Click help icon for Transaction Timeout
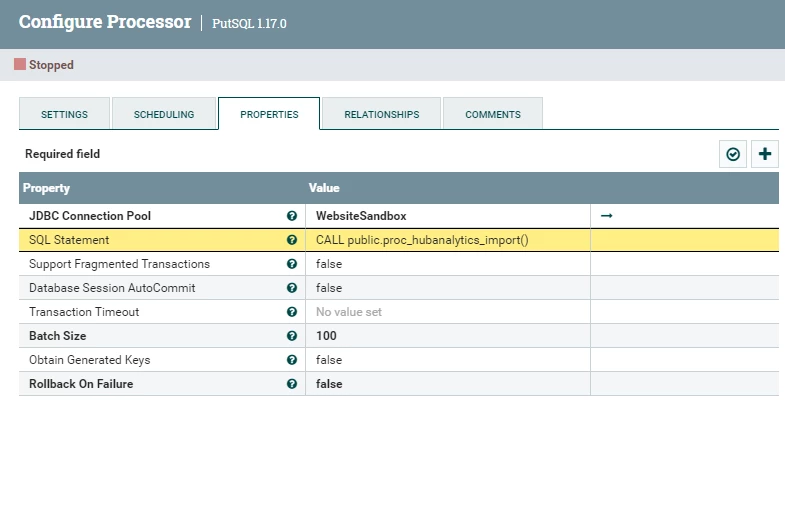785x506 pixels. point(292,312)
